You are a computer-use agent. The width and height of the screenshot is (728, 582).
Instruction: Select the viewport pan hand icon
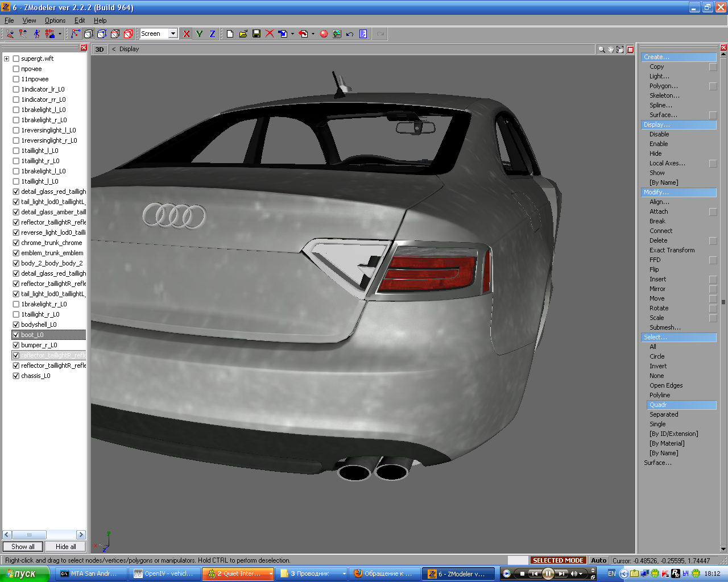(611, 49)
